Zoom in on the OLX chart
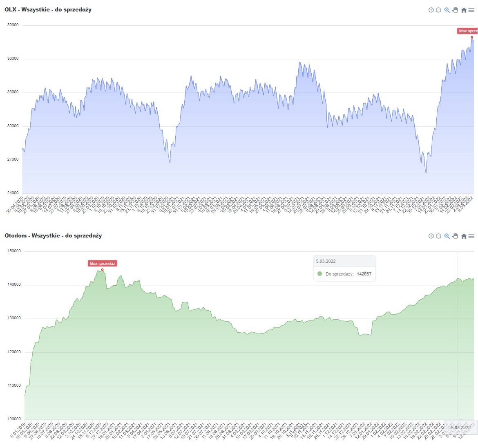 [431, 10]
